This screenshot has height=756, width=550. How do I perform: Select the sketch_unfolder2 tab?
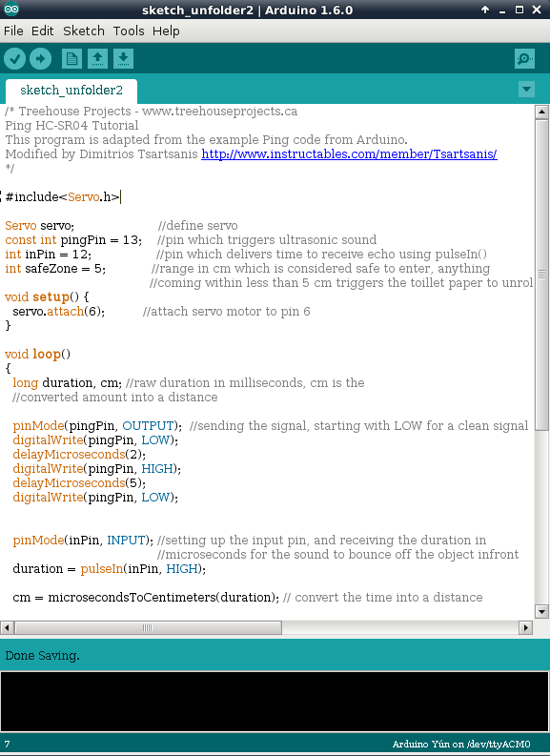tap(71, 91)
